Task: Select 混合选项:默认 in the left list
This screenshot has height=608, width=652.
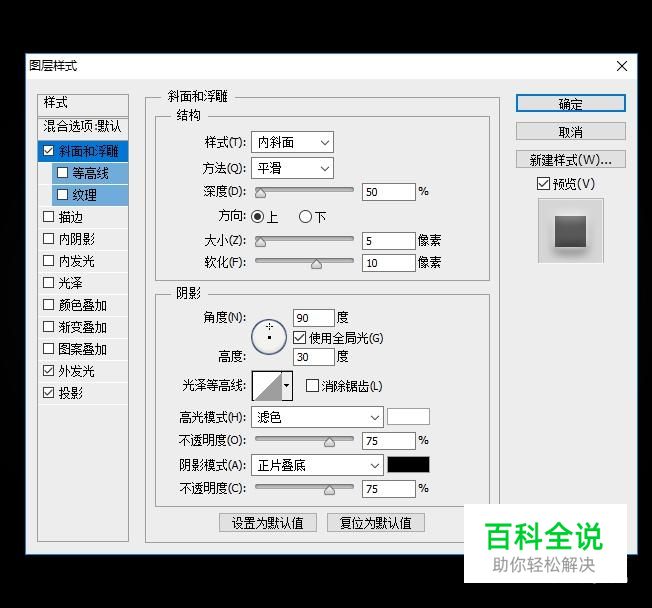Action: pos(83,126)
